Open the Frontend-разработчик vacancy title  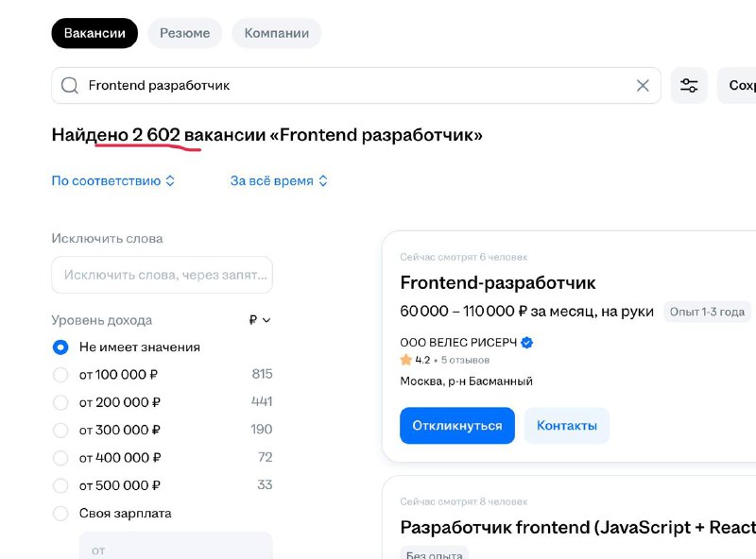[x=498, y=283]
